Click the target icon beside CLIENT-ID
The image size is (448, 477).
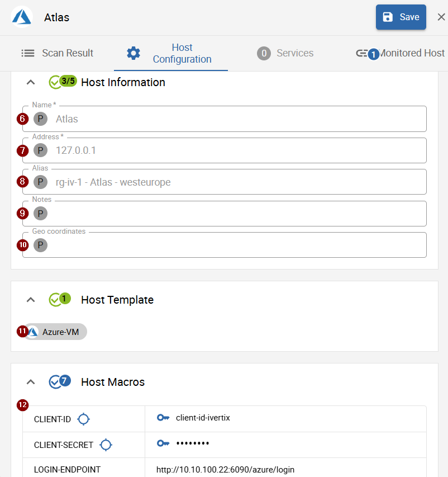point(83,419)
